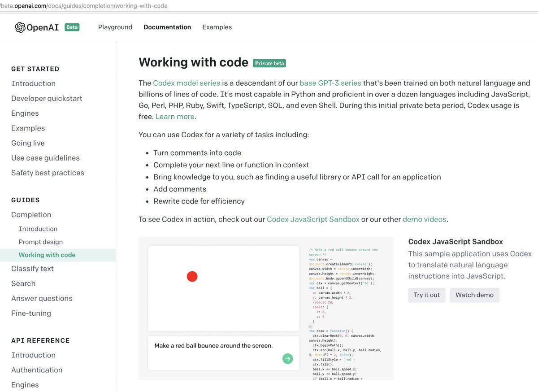Follow the base GPT-3 series link
The width and height of the screenshot is (538, 392).
[x=330, y=83]
